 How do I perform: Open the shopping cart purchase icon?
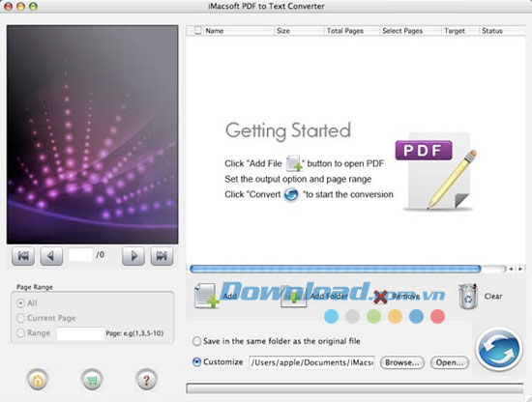coord(92,380)
